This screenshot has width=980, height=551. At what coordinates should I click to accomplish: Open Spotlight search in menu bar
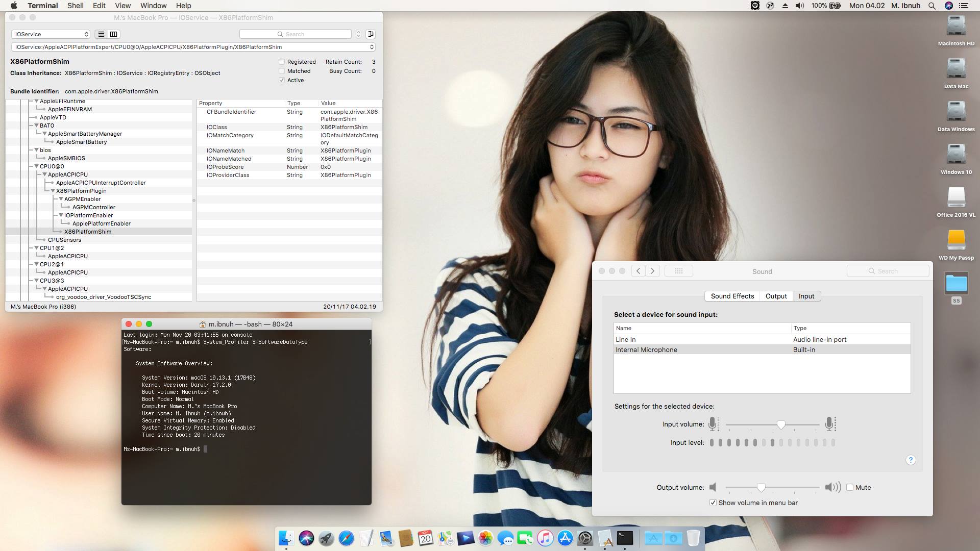(932, 6)
